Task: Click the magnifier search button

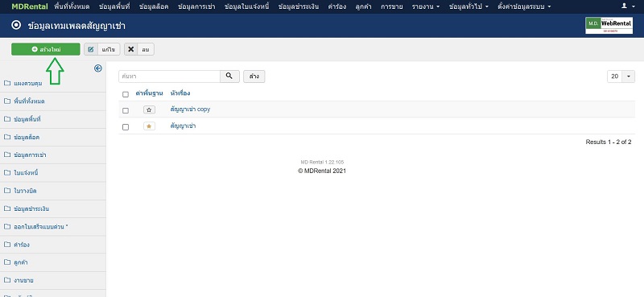Action: click(x=229, y=76)
